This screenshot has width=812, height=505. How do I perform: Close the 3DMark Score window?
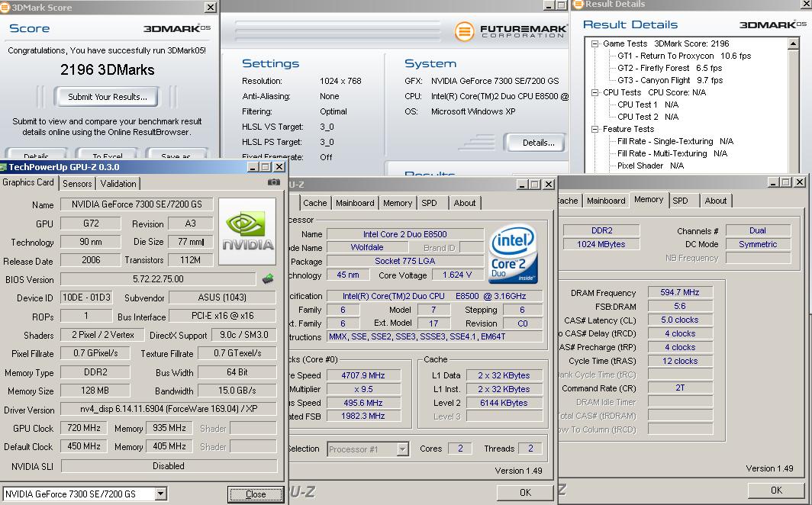tap(211, 7)
